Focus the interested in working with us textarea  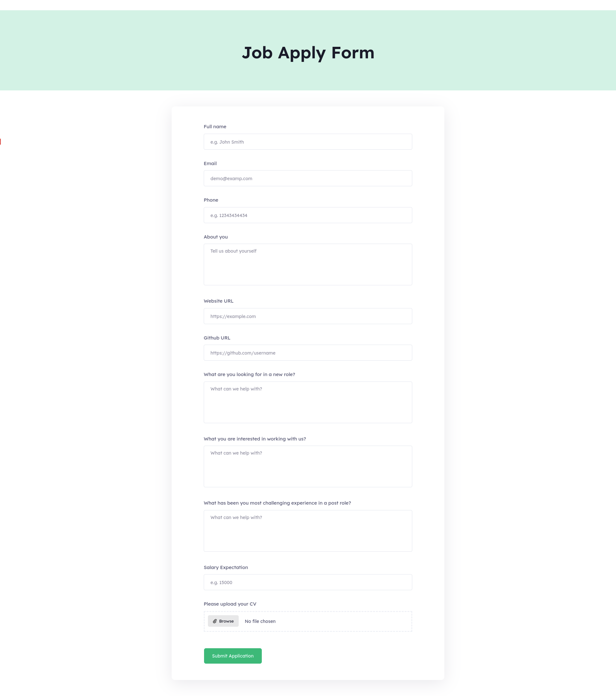coord(308,466)
